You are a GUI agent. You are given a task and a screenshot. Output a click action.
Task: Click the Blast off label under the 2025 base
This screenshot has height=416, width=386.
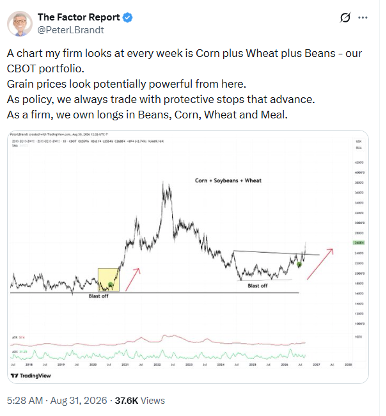[x=258, y=286]
